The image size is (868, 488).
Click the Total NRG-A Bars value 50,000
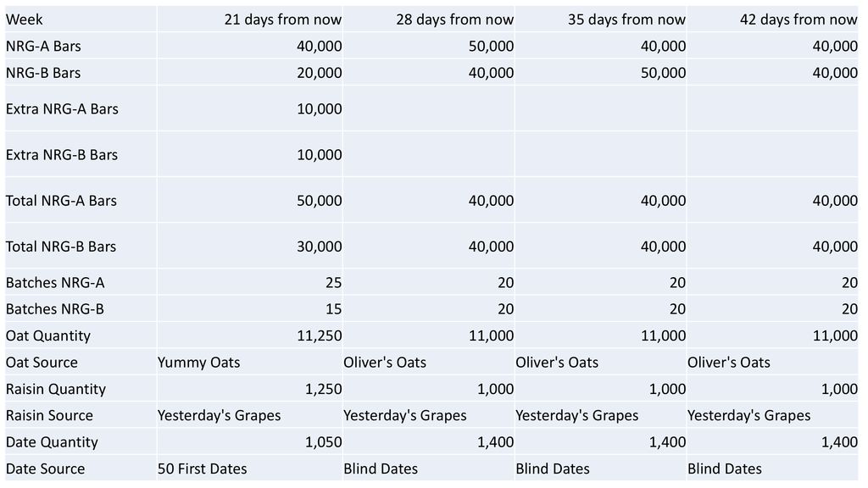[320, 201]
